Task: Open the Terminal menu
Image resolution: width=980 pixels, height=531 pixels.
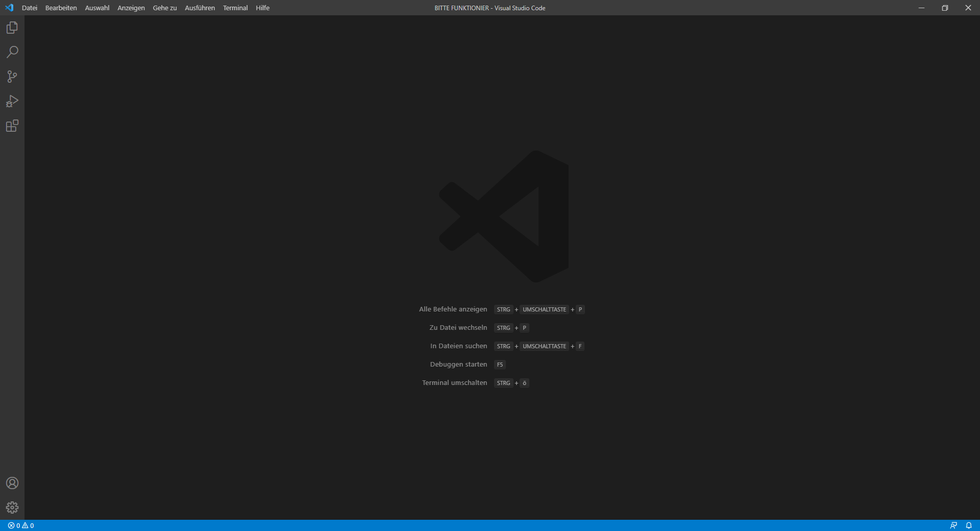Action: click(x=235, y=8)
